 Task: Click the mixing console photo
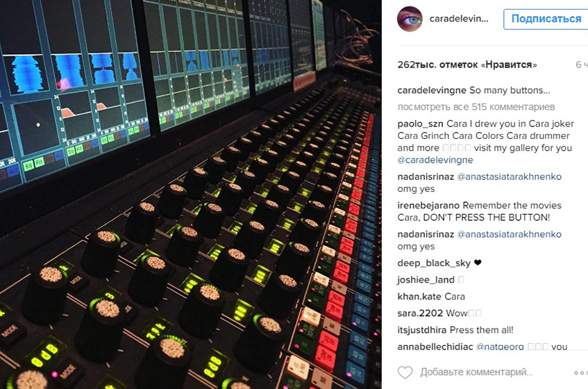(190, 194)
